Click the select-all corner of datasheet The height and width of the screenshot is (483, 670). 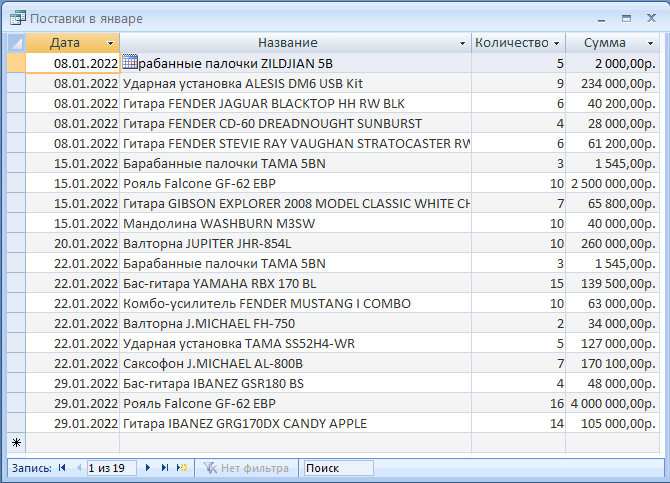(17, 43)
